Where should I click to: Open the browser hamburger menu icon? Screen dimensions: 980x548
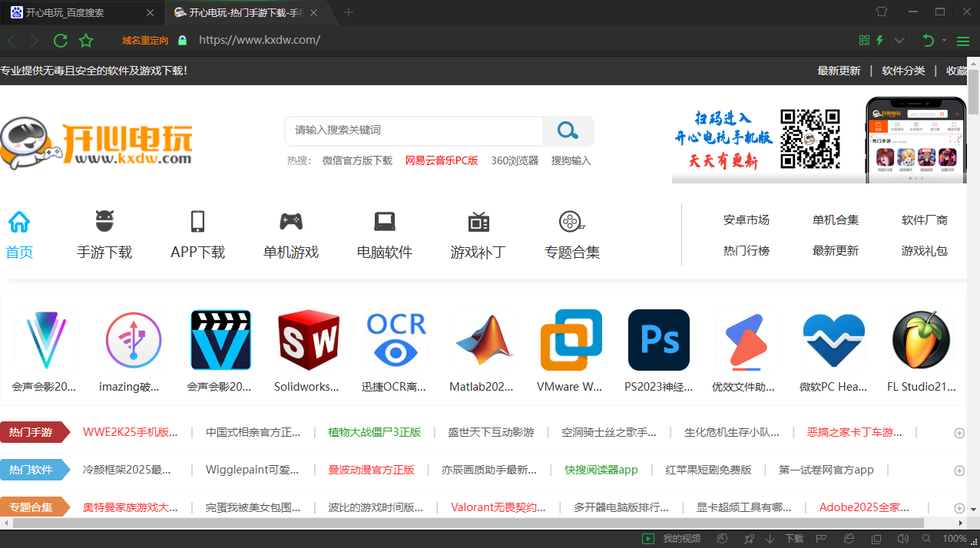[962, 40]
